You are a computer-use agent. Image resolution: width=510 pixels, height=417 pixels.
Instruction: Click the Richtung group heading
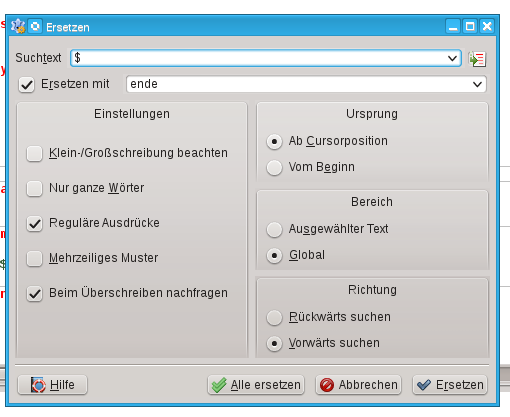(x=372, y=290)
